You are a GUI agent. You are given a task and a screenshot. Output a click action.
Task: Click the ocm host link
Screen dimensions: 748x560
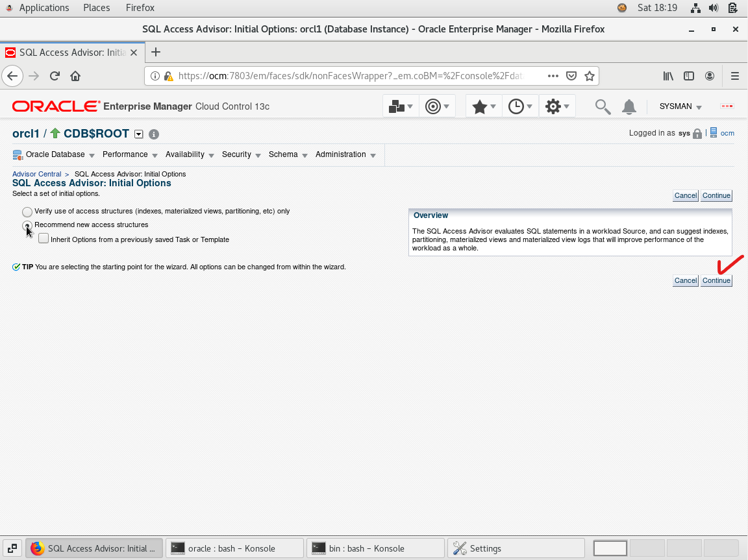pos(727,133)
